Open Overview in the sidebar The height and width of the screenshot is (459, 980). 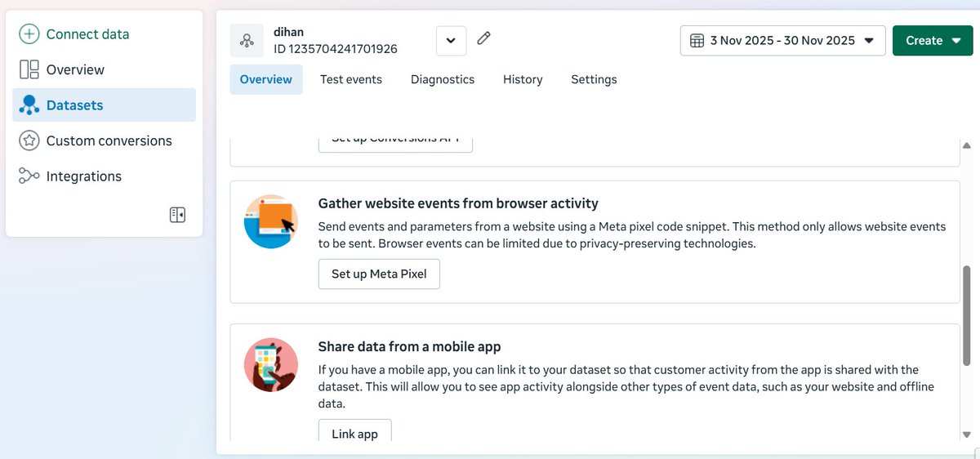[x=104, y=69]
